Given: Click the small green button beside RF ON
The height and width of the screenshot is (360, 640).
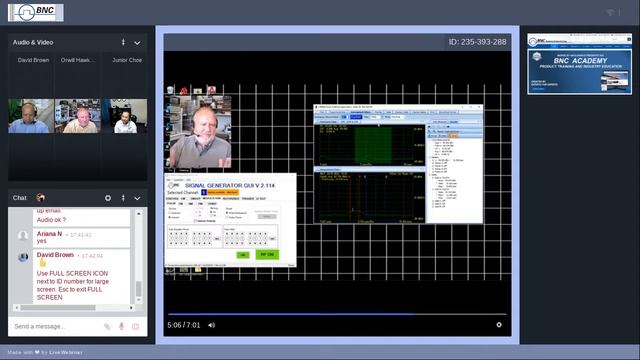Looking at the screenshot, I should pyautogui.click(x=243, y=255).
